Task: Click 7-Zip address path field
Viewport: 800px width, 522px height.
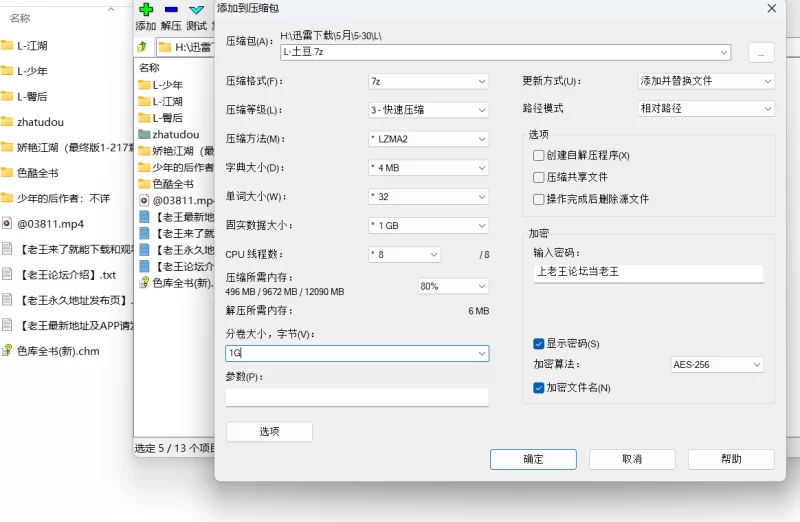Action: click(185, 47)
